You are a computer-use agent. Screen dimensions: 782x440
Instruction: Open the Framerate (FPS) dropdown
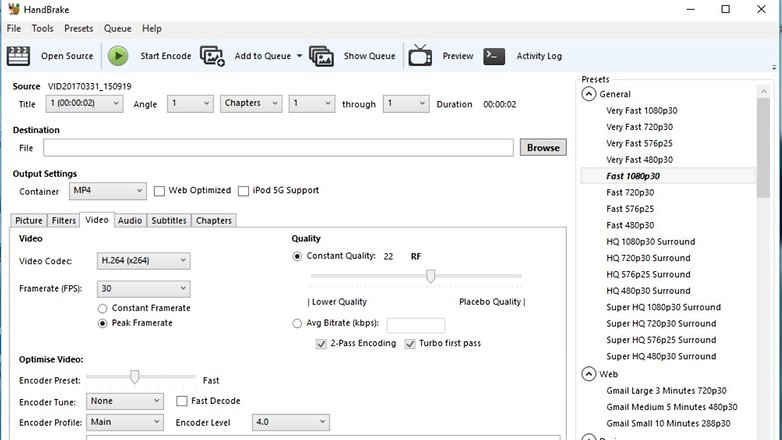tap(144, 288)
